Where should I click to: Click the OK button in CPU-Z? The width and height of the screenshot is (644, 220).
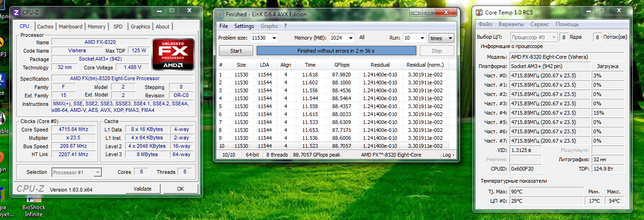coord(181,189)
